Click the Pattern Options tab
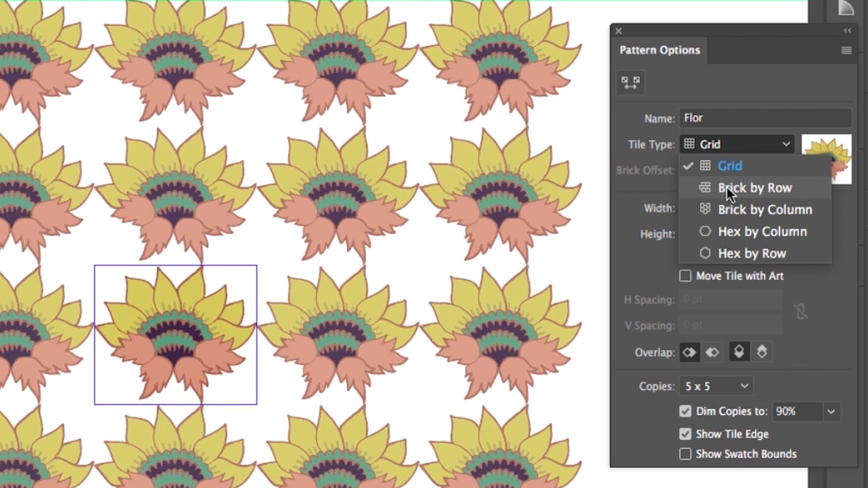Screen dimensions: 868x488 coord(659,50)
